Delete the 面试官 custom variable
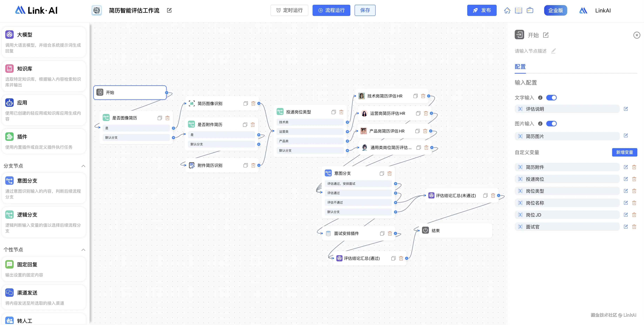This screenshot has width=644, height=325. tap(634, 227)
